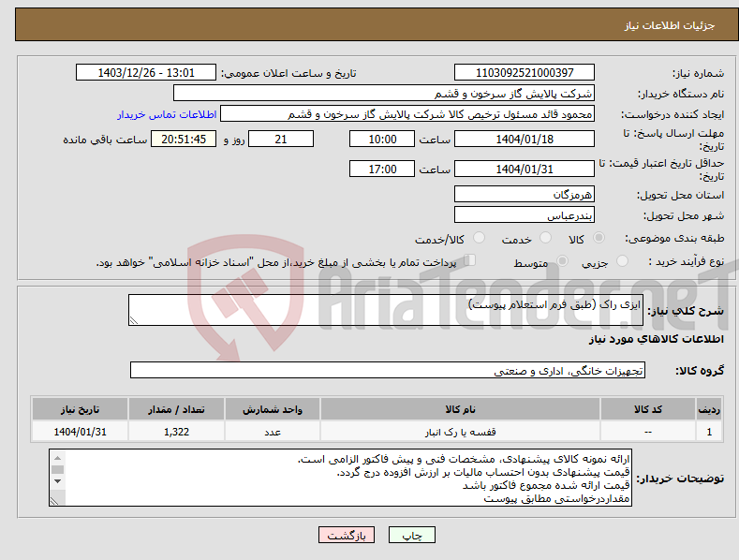739x560 pixels.
Task: Select the کالا radio button
Action: [599, 238]
